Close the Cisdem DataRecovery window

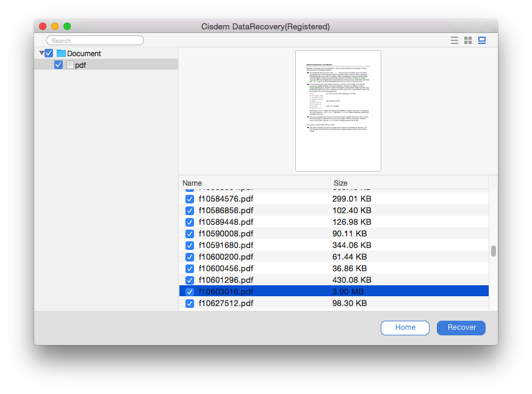(43, 26)
